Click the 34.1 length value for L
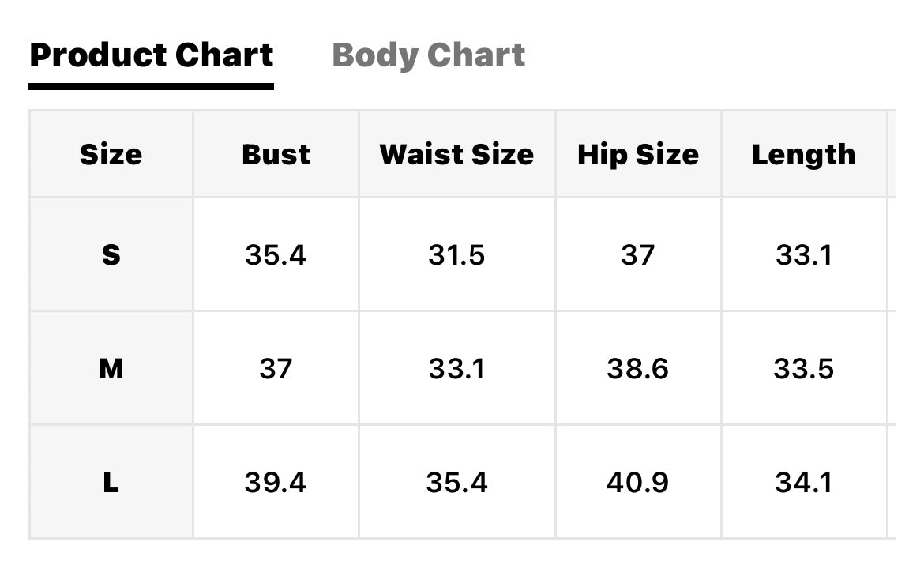 coord(804,483)
